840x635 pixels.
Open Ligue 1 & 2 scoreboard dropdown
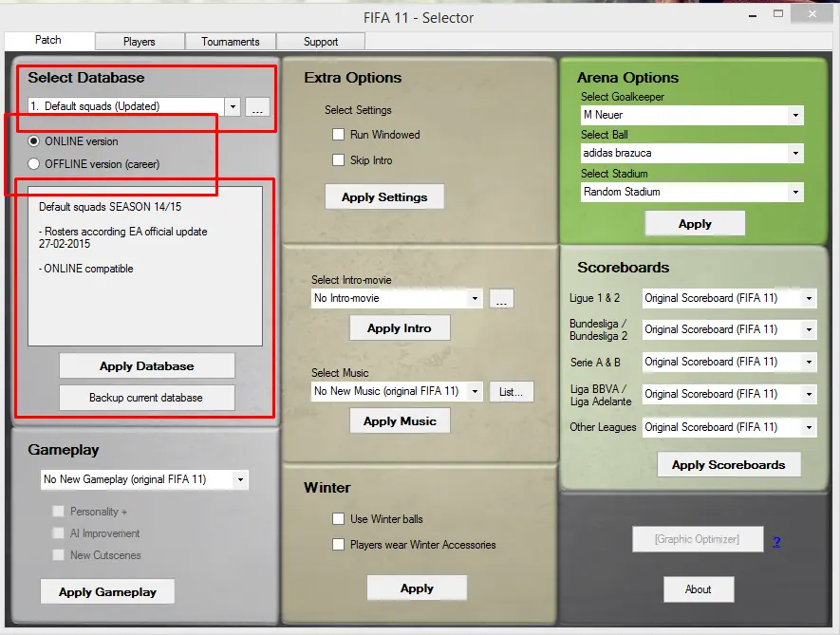pos(809,298)
